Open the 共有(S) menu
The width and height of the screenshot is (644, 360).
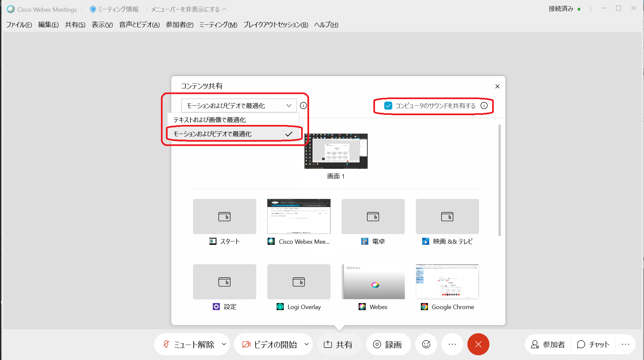coord(75,25)
